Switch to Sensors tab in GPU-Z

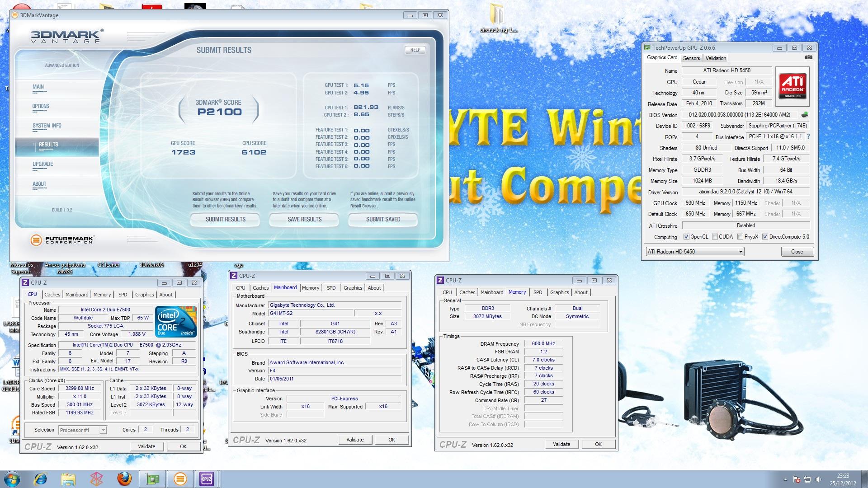tap(691, 58)
